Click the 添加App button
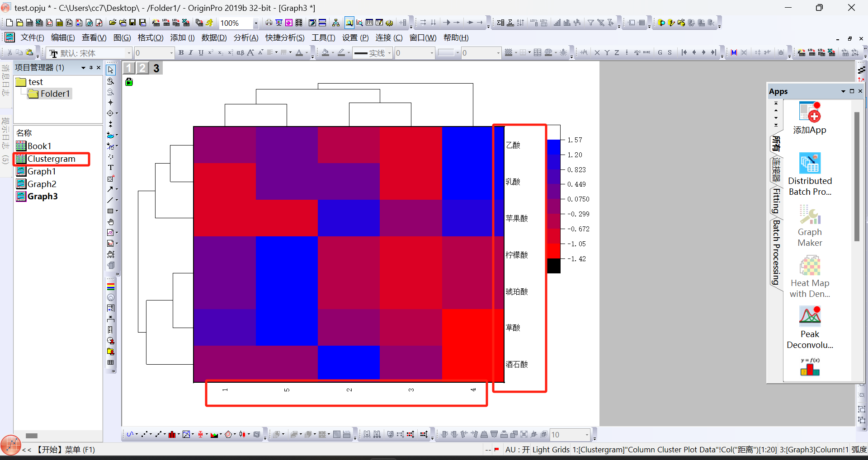Image resolution: width=868 pixels, height=460 pixels. 809,118
